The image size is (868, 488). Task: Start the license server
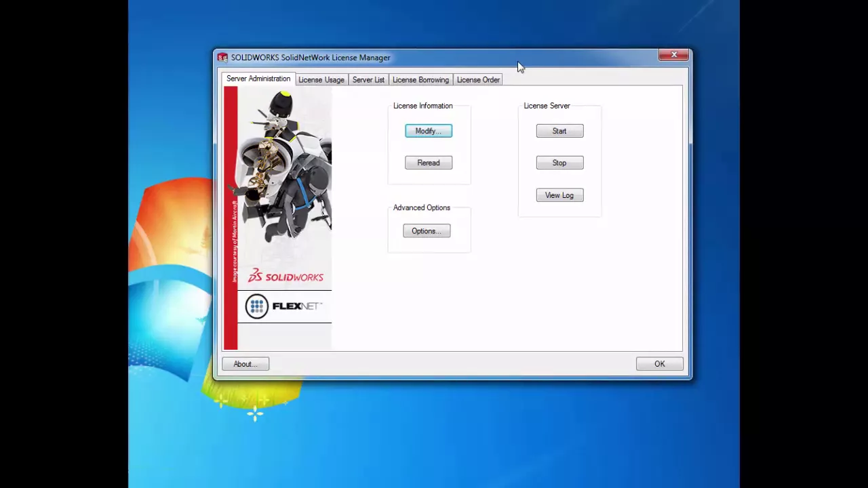[559, 131]
